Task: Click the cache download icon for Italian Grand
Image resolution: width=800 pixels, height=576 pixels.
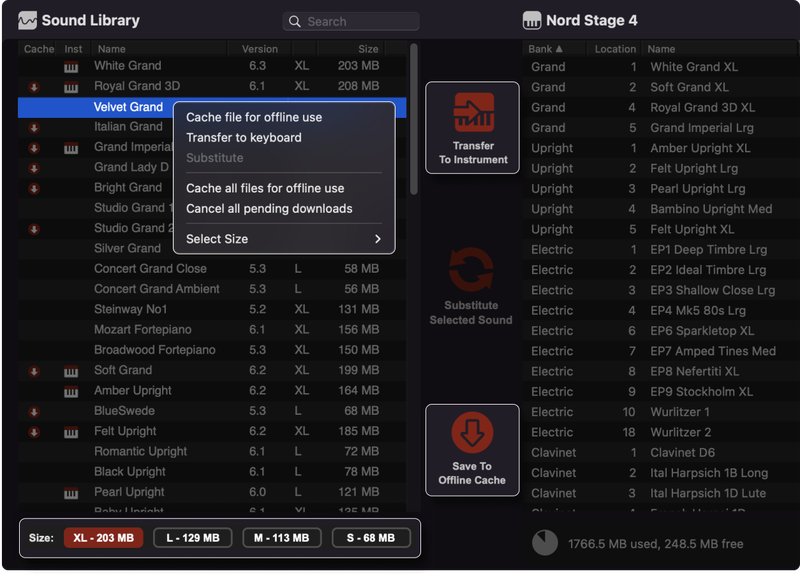Action: (34, 128)
